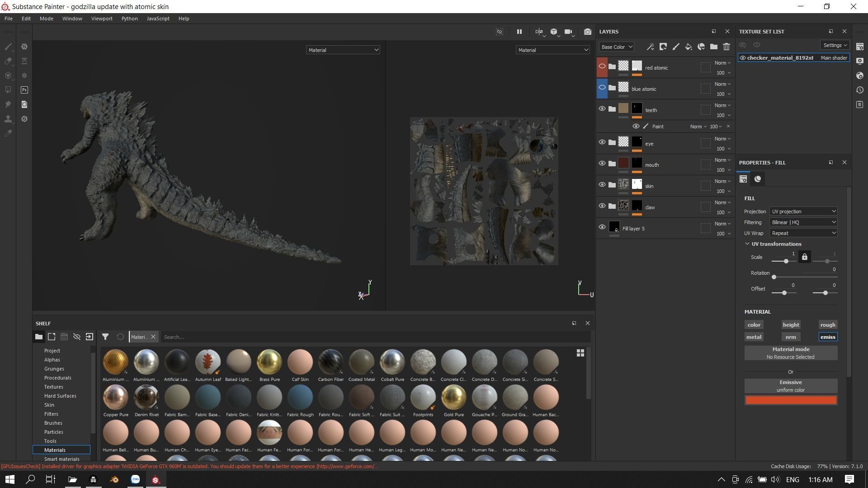Open the Base Color channel dropdown

pyautogui.click(x=616, y=47)
